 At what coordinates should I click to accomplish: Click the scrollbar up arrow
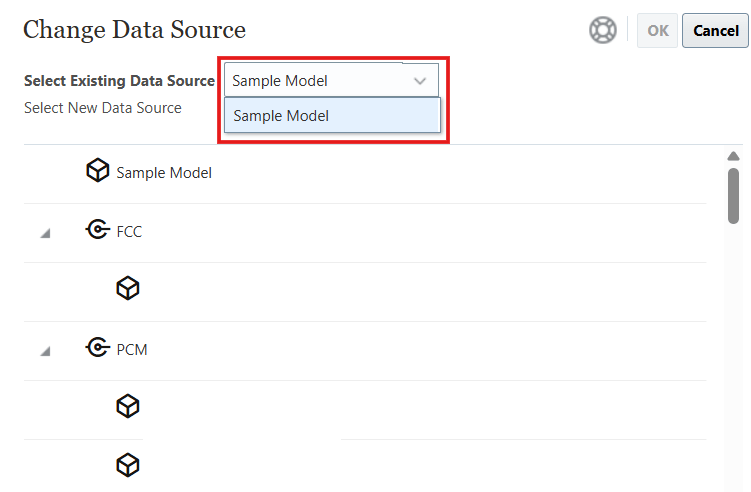point(733,156)
